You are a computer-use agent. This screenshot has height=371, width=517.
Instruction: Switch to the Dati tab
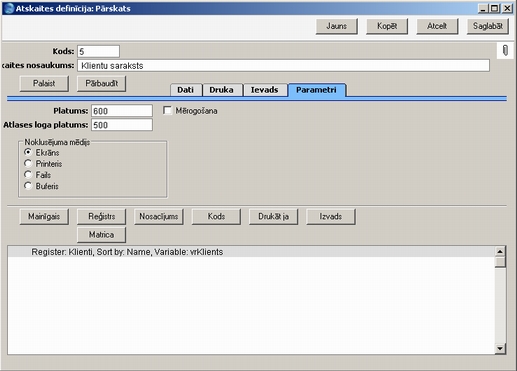coord(185,90)
